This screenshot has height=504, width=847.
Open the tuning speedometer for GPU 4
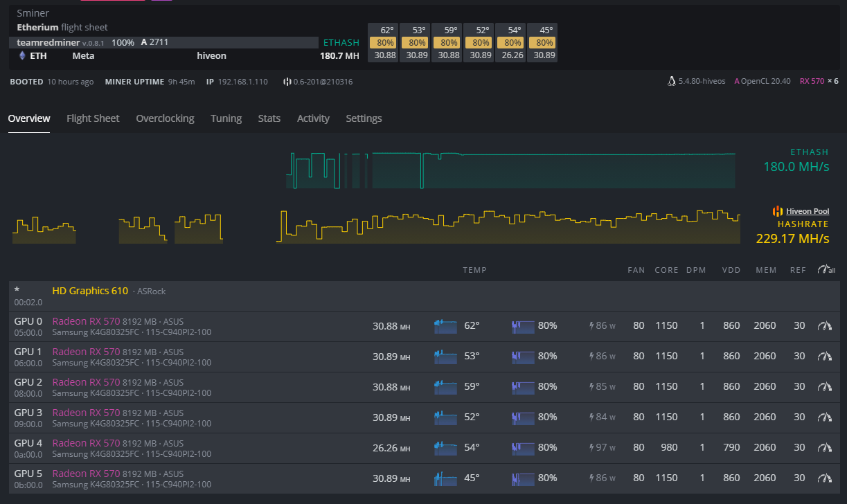pyautogui.click(x=824, y=448)
